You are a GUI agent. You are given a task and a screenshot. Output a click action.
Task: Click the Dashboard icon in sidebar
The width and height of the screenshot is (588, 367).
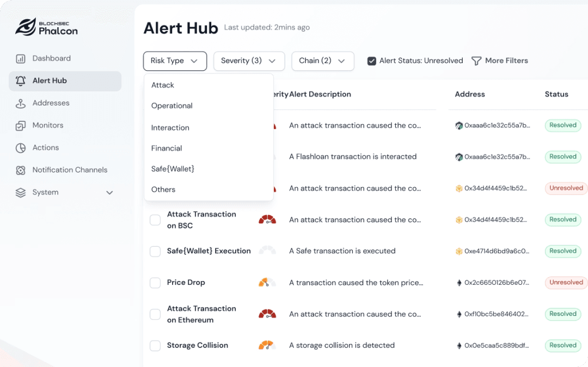(21, 59)
